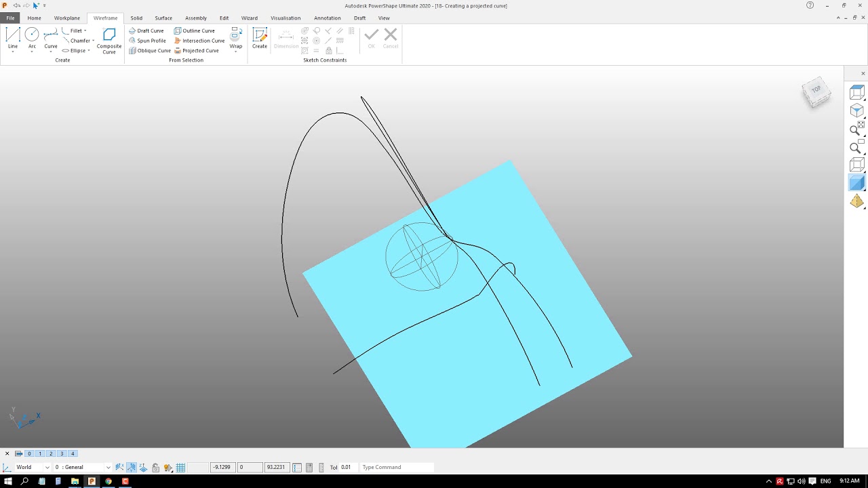Expand the Curve tool dropdown arrow

tap(51, 52)
